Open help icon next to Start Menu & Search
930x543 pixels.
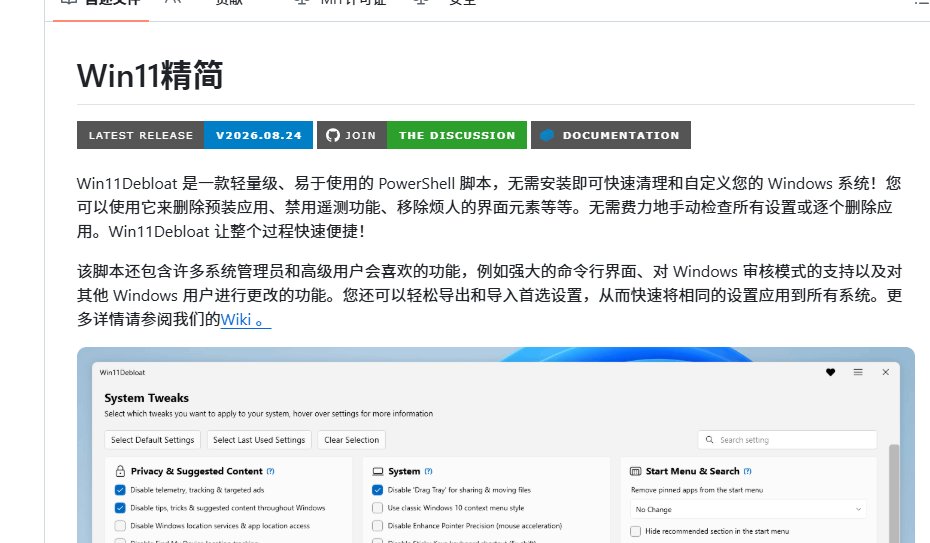click(x=747, y=471)
